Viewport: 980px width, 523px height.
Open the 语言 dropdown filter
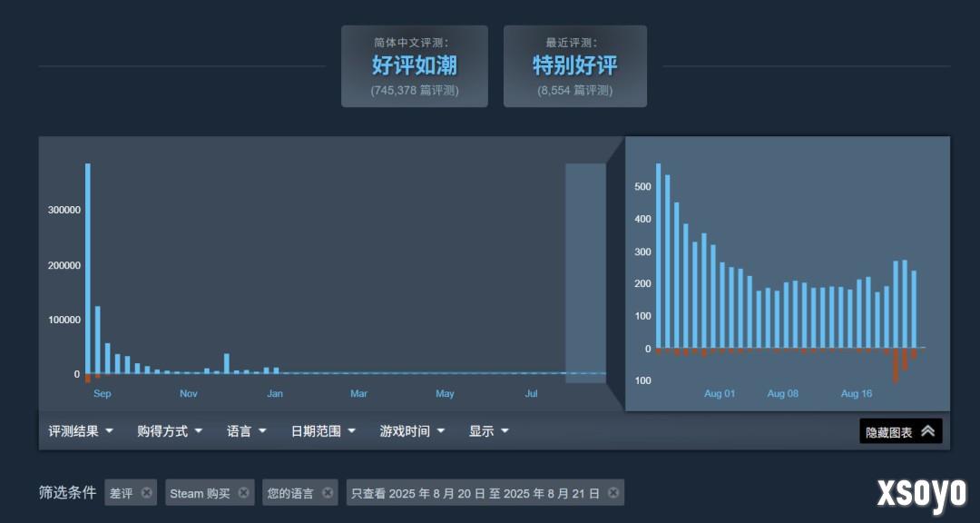pyautogui.click(x=246, y=431)
